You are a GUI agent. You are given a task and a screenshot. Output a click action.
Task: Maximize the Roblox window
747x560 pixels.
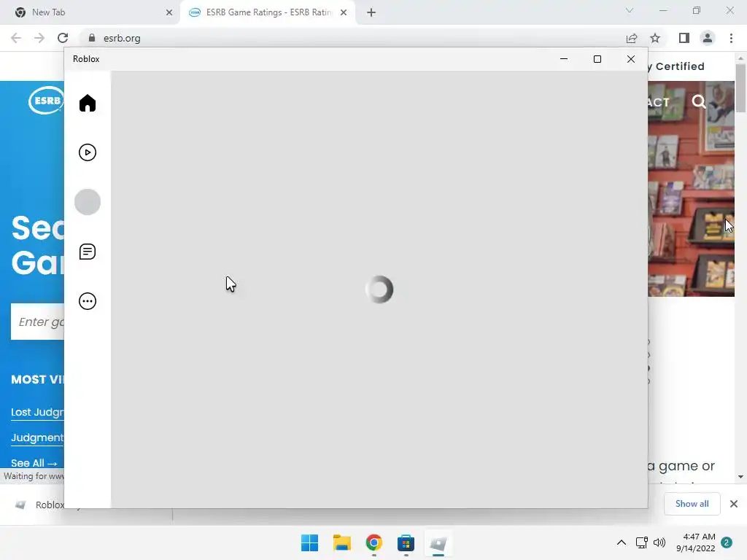(597, 59)
